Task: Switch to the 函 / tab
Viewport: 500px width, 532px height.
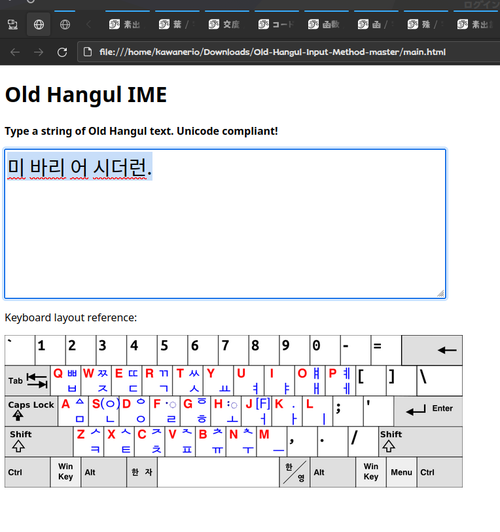Action: point(376,24)
